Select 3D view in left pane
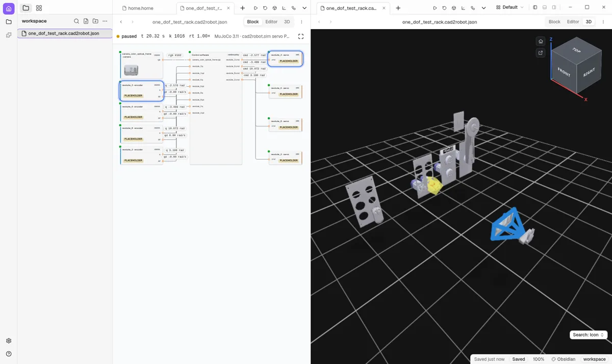The height and width of the screenshot is (364, 612). (x=287, y=22)
